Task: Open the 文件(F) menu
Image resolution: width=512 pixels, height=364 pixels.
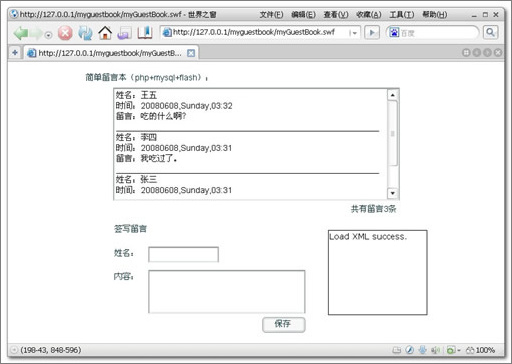Action: (271, 15)
